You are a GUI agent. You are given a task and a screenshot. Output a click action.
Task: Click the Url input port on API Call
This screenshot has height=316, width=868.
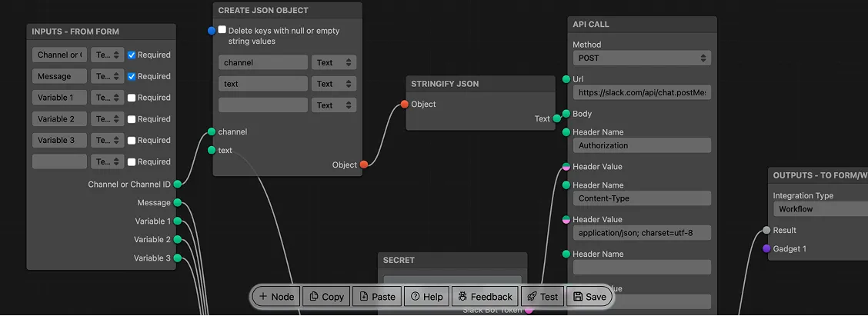566,79
